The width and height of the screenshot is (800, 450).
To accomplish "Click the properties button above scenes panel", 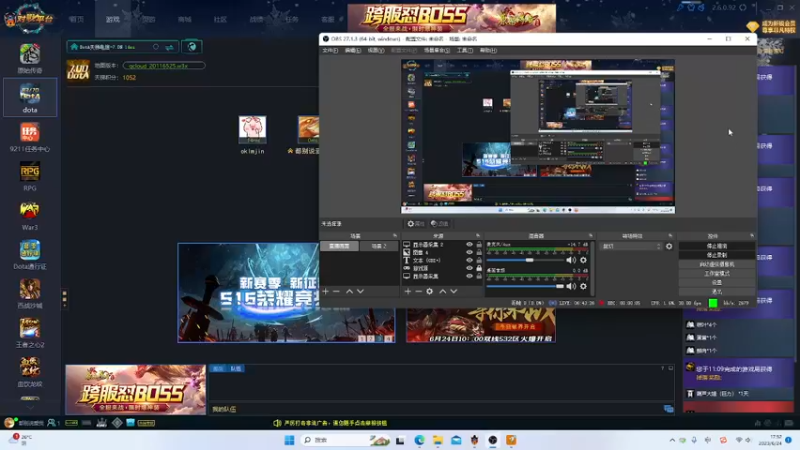I will [x=416, y=223].
